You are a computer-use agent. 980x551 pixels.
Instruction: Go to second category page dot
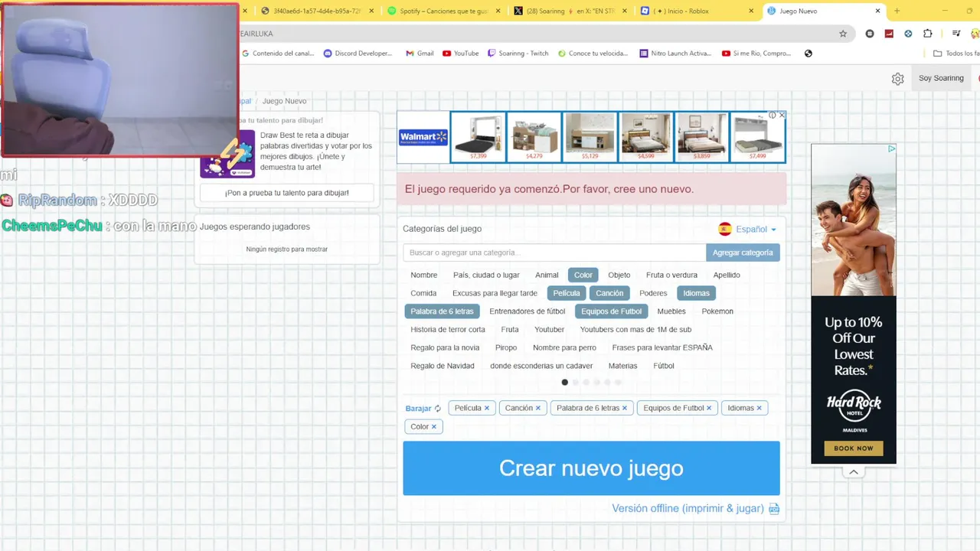click(x=576, y=383)
